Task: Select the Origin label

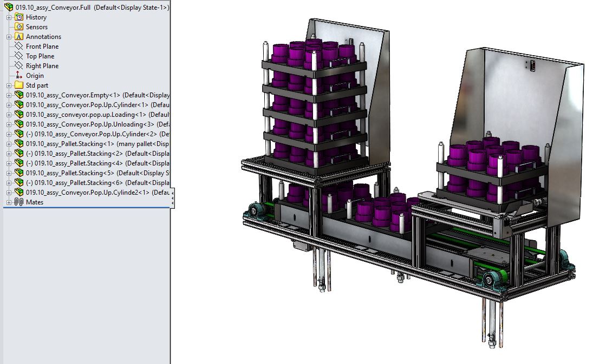Action: point(35,76)
